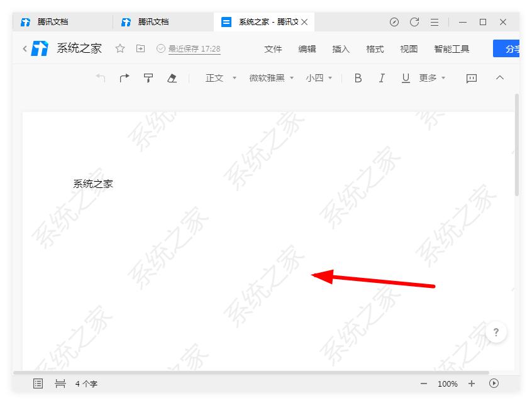Switch to the second 腾讯文档 tab

163,22
